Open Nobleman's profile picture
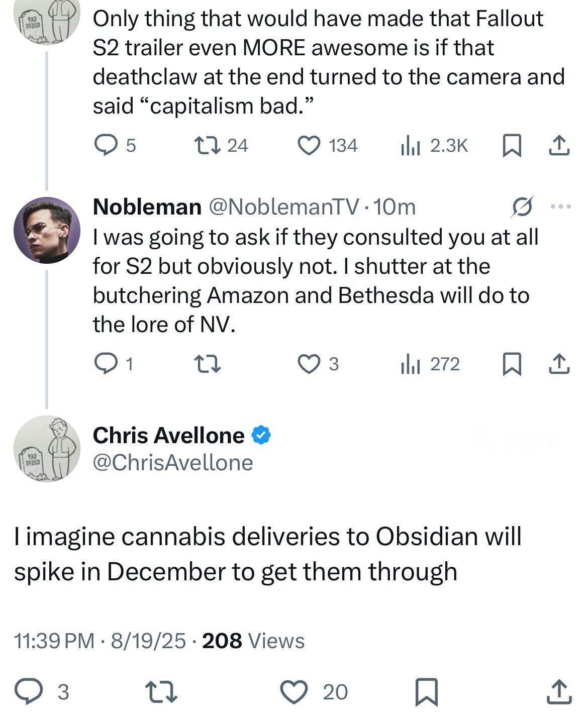 click(x=47, y=231)
